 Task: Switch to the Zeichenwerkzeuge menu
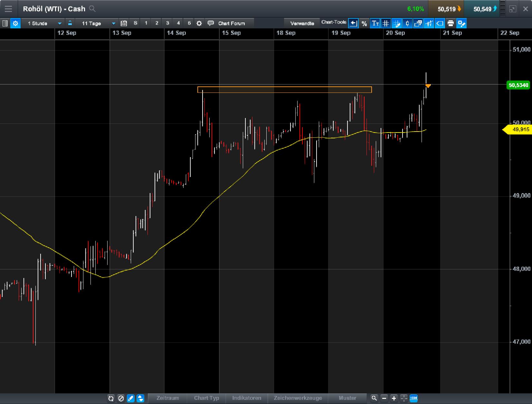coord(297,398)
